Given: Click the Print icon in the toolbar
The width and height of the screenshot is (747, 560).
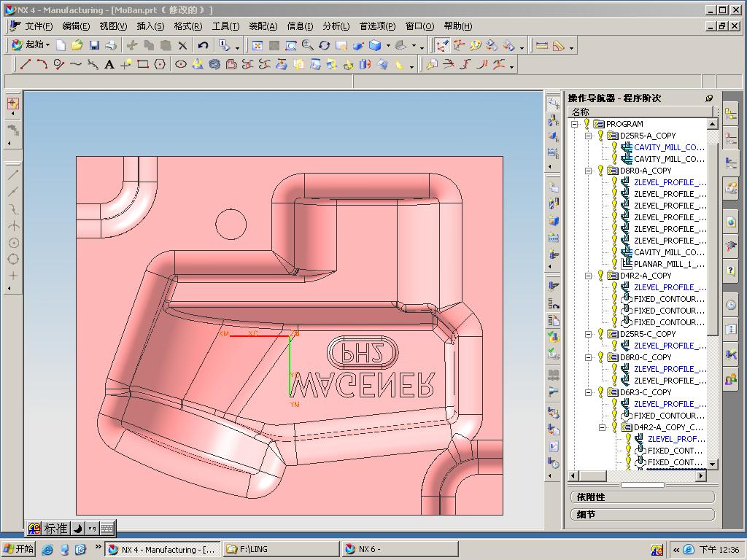Looking at the screenshot, I should click(111, 45).
